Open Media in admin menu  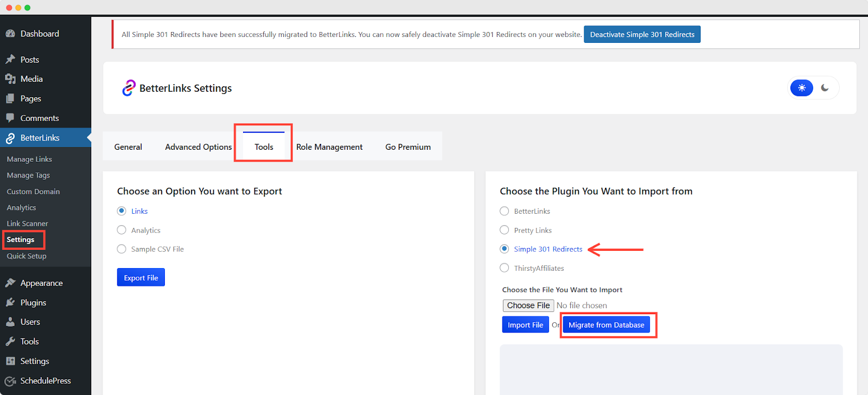click(31, 79)
